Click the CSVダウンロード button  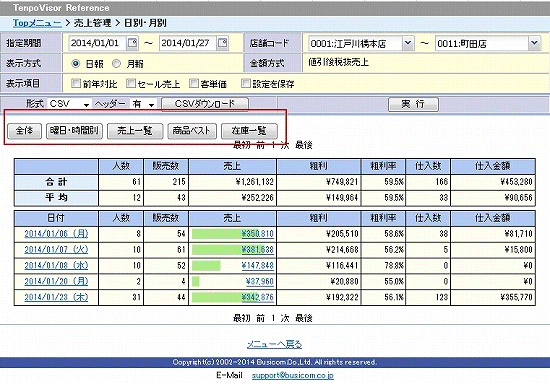(205, 104)
